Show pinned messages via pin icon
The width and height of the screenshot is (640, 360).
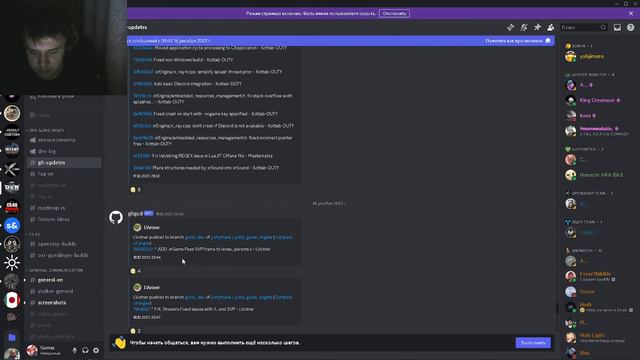tap(537, 27)
